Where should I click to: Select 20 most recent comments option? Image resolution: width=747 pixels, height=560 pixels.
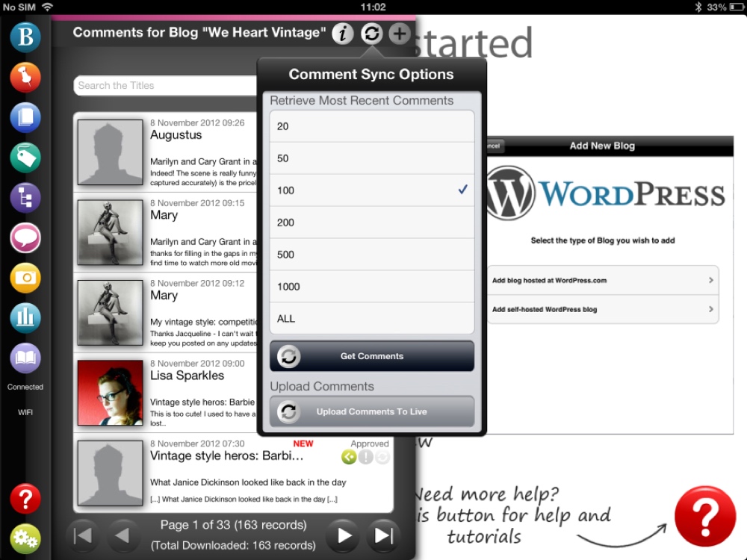(x=371, y=126)
